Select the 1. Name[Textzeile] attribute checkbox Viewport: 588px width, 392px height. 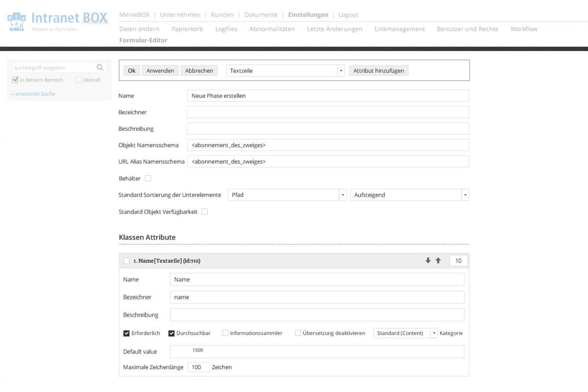point(126,261)
